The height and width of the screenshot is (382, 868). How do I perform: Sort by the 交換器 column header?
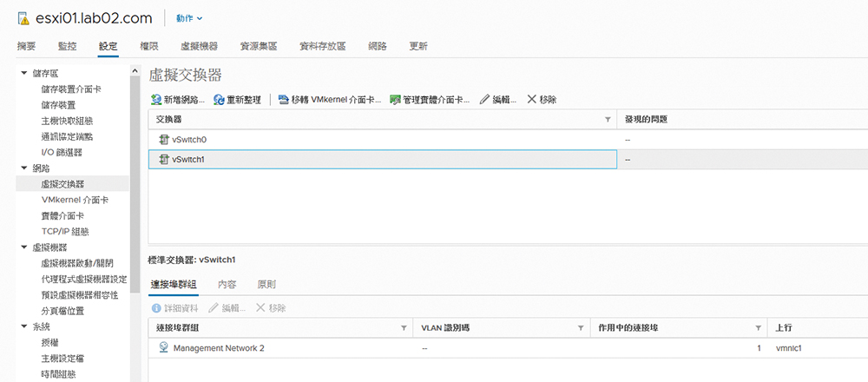tap(170, 120)
